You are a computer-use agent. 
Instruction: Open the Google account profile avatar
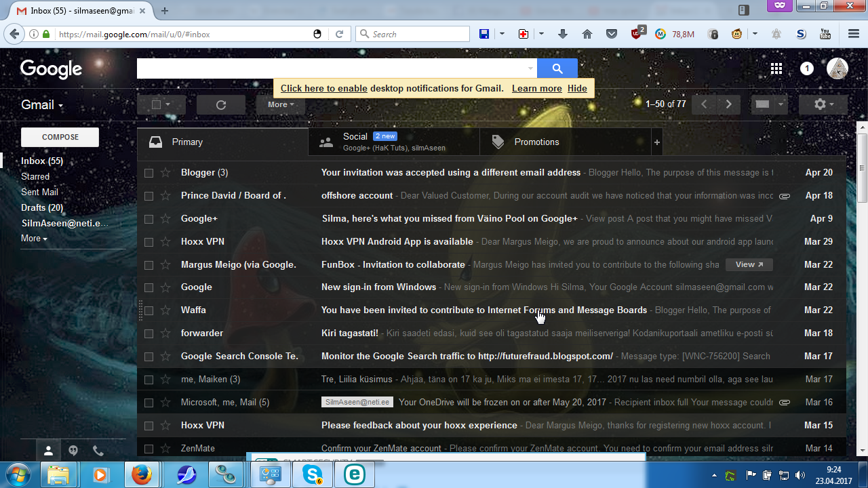pyautogui.click(x=837, y=68)
